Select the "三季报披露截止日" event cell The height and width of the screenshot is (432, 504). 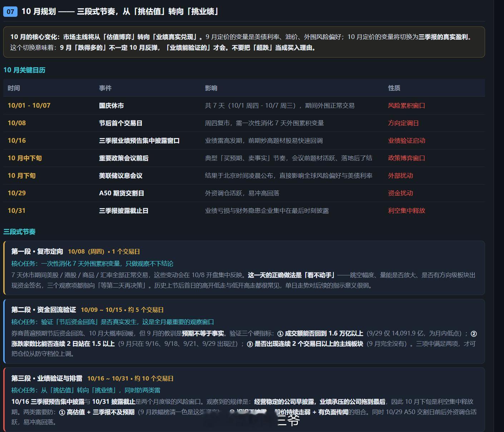tap(124, 211)
